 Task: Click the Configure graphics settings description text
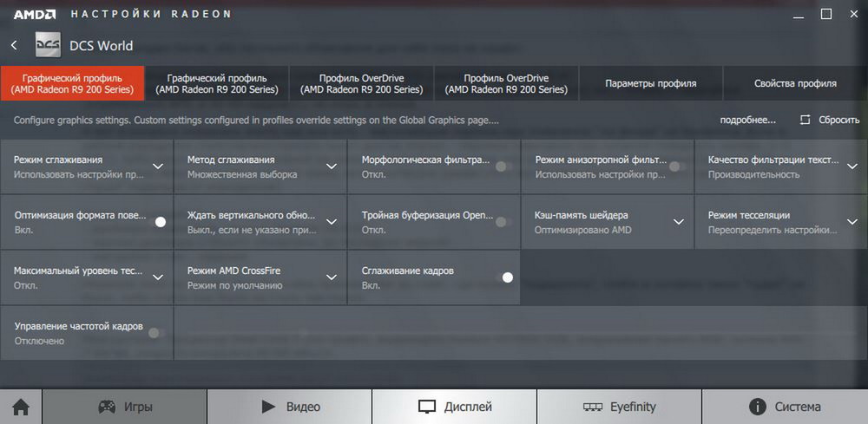tap(256, 120)
